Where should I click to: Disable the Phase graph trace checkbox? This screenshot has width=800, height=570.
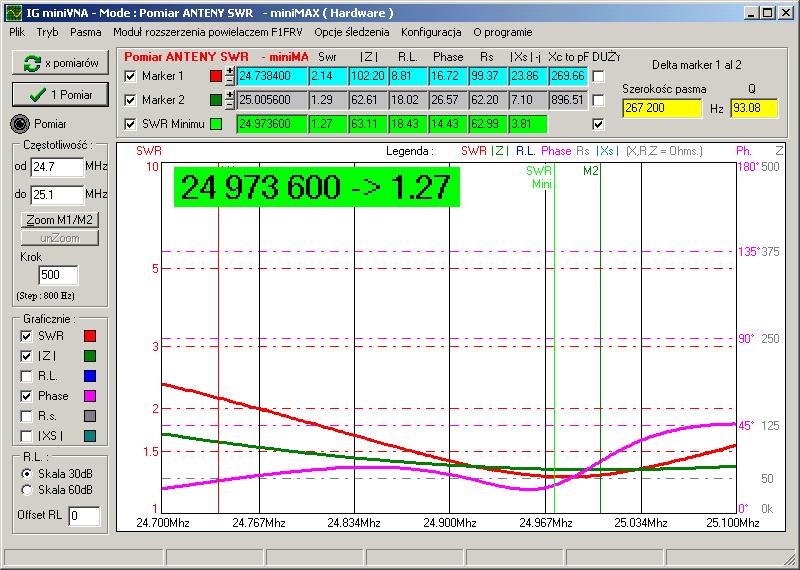[26, 396]
